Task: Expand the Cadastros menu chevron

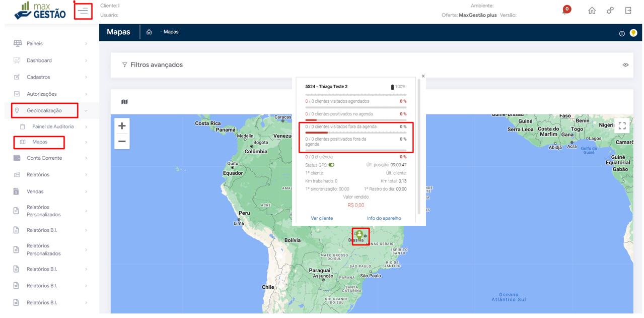Action: click(x=86, y=77)
